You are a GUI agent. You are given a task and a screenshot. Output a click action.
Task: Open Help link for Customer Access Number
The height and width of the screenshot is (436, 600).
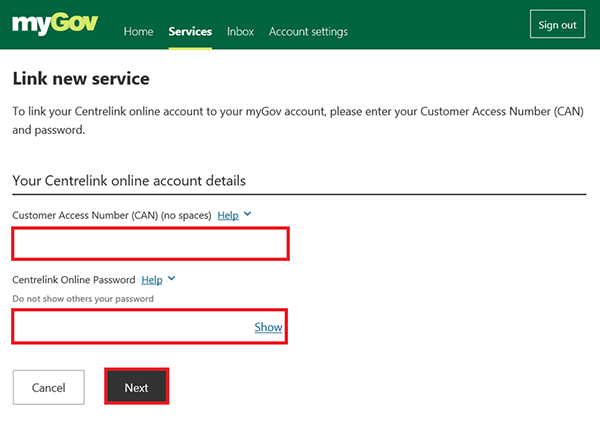point(228,216)
